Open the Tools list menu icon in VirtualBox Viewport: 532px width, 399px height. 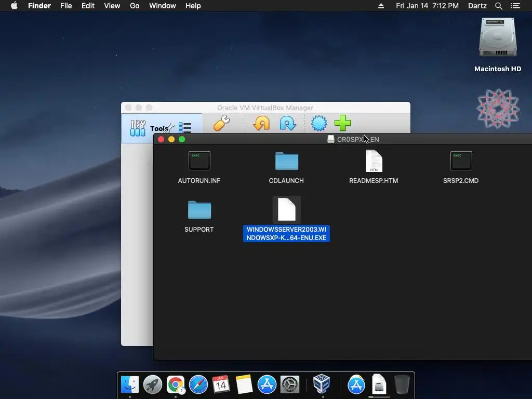coord(185,128)
